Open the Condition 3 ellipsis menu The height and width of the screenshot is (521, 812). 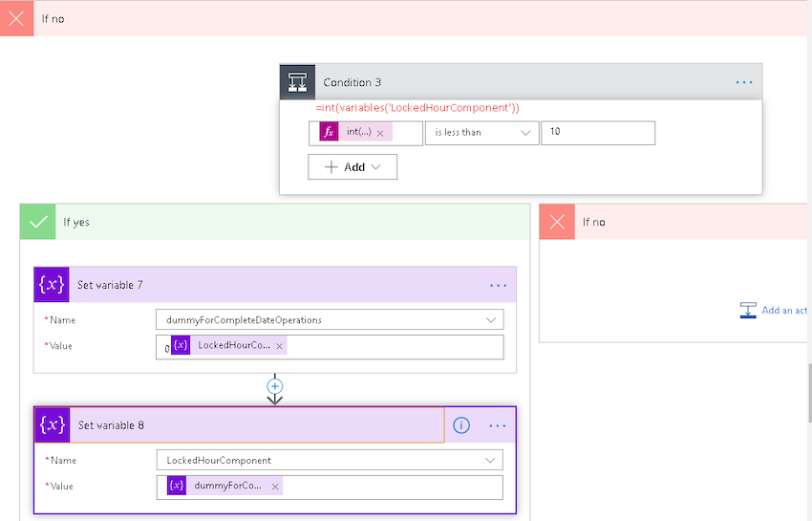point(744,82)
